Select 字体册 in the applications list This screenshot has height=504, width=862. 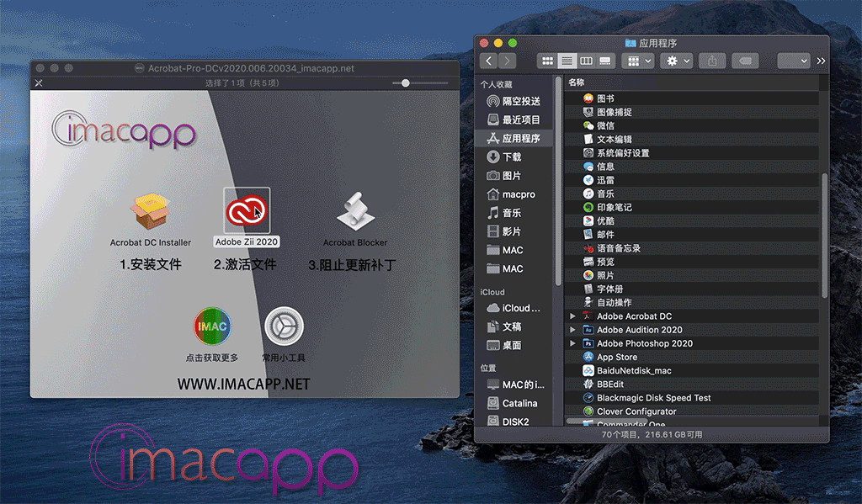tap(692, 289)
